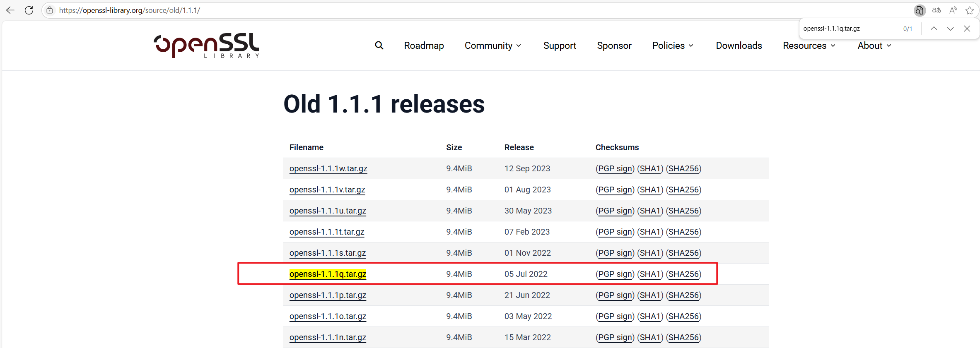Image resolution: width=980 pixels, height=348 pixels.
Task: Expand the Community dropdown menu
Action: 493,46
